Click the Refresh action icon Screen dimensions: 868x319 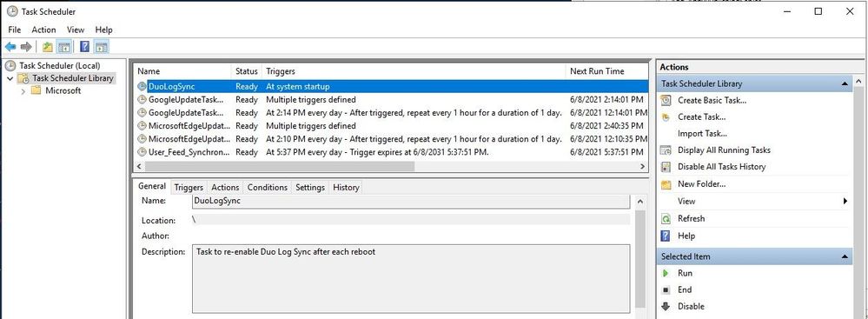[x=666, y=219]
